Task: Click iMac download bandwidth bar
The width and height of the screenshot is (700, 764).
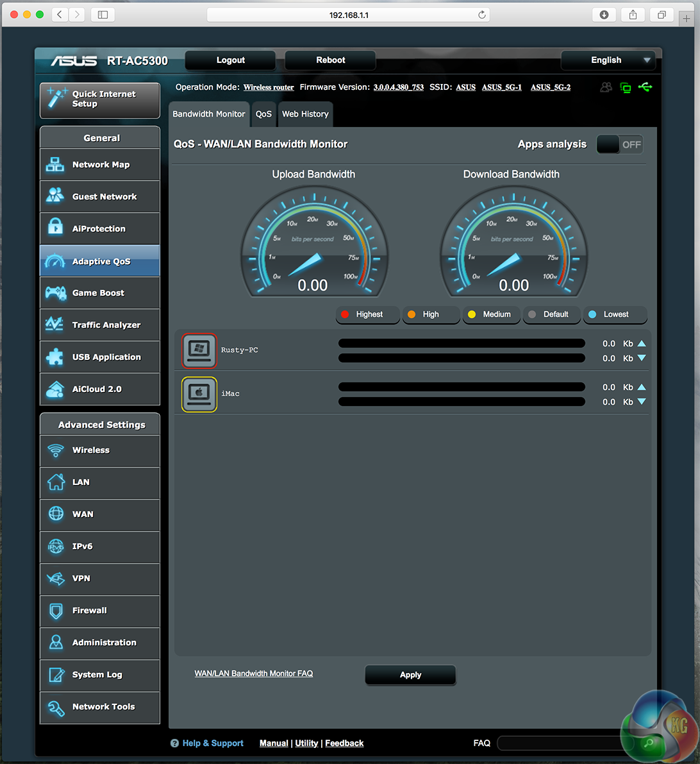Action: (462, 402)
